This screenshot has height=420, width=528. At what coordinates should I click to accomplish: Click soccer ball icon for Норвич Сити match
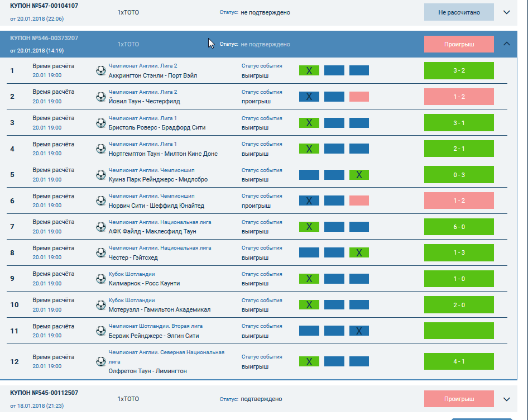(x=100, y=201)
